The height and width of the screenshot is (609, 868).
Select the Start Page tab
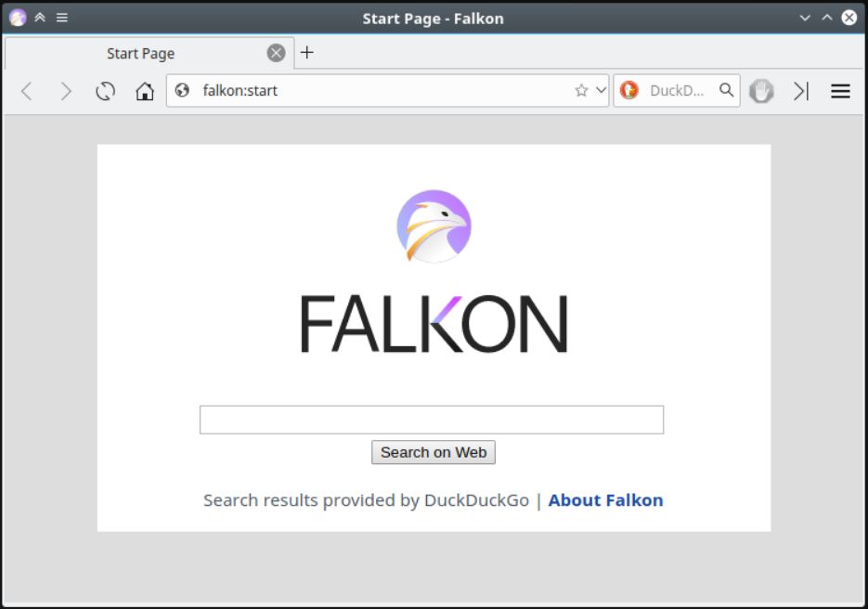click(x=149, y=53)
